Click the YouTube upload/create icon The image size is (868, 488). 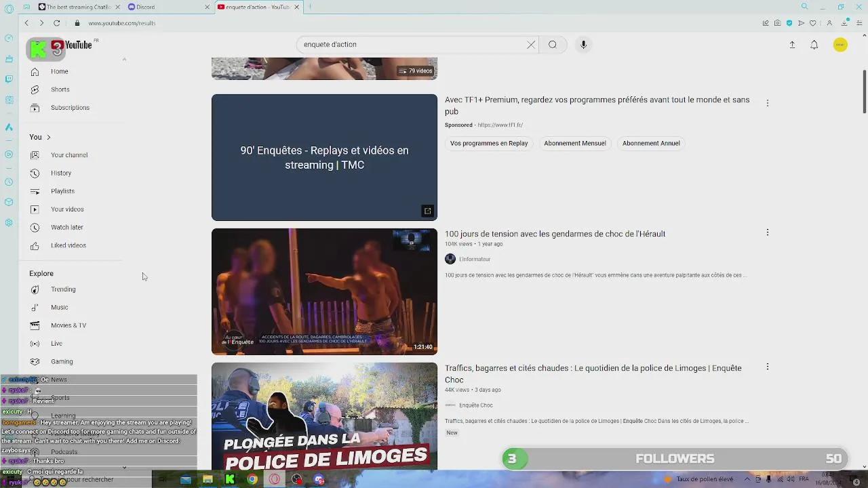point(792,45)
